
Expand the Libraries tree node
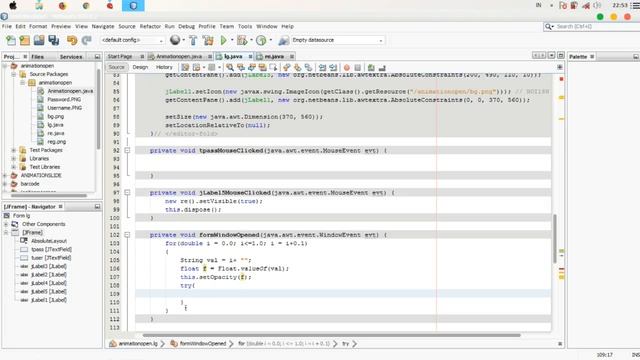point(13,159)
